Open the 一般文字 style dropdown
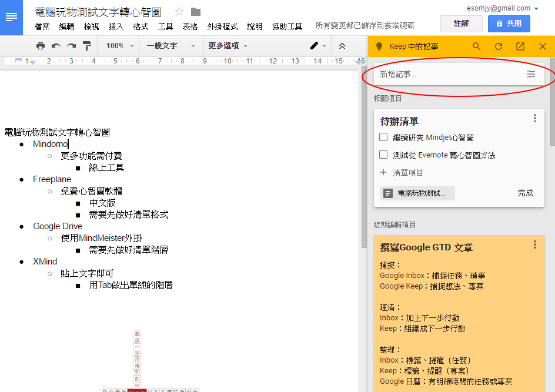This screenshot has width=555, height=392. 171,46
